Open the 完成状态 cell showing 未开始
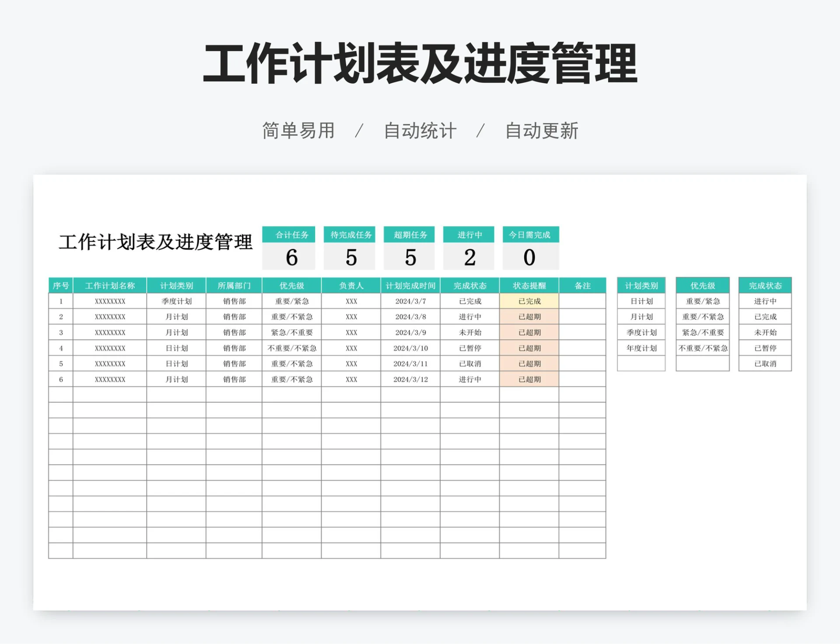 coord(469,332)
